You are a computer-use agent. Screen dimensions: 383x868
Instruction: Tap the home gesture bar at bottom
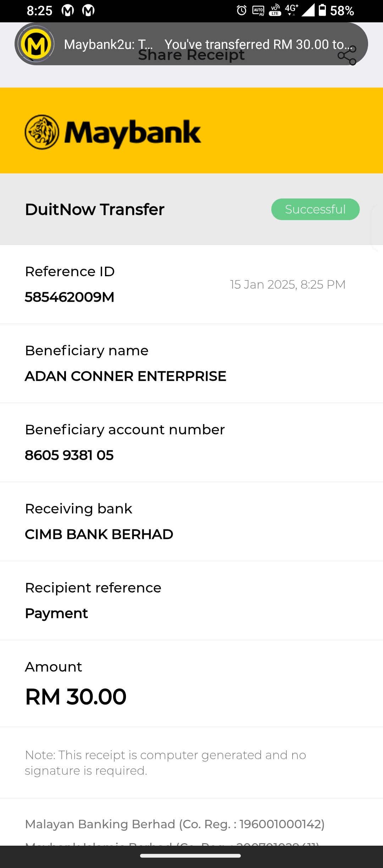click(x=191, y=856)
